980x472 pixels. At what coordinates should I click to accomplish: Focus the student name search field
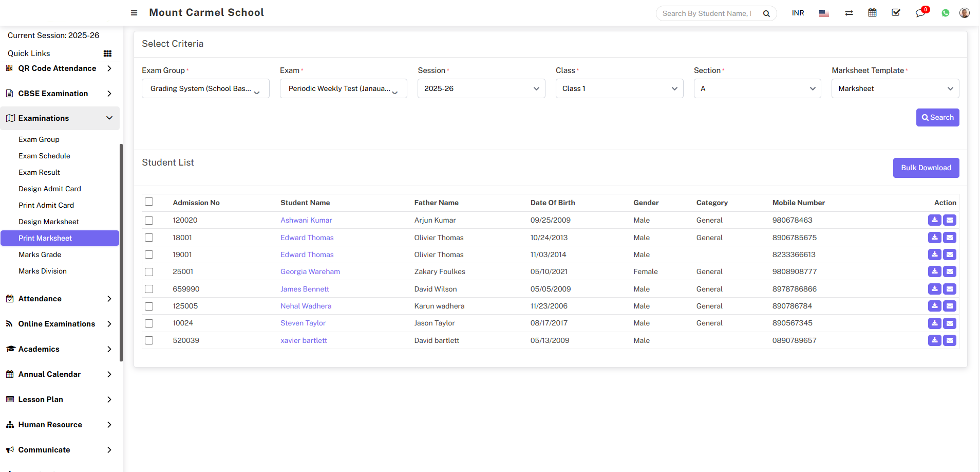coord(707,13)
